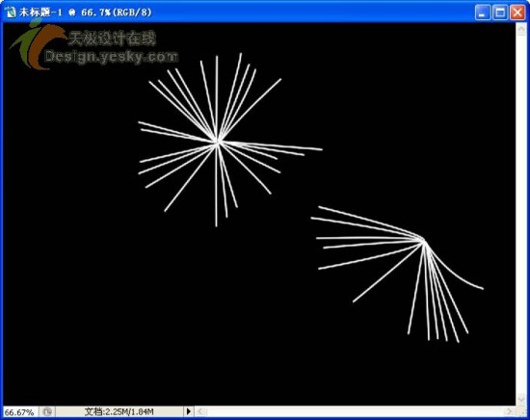Viewport: 530px width, 420px height.
Task: Maximize the 未标题-1 document window
Action: (500, 13)
